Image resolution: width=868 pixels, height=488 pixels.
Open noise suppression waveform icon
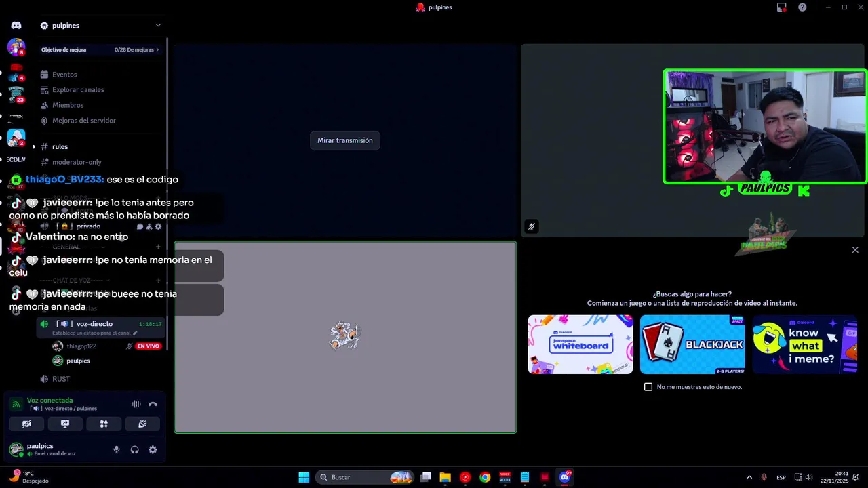(136, 404)
